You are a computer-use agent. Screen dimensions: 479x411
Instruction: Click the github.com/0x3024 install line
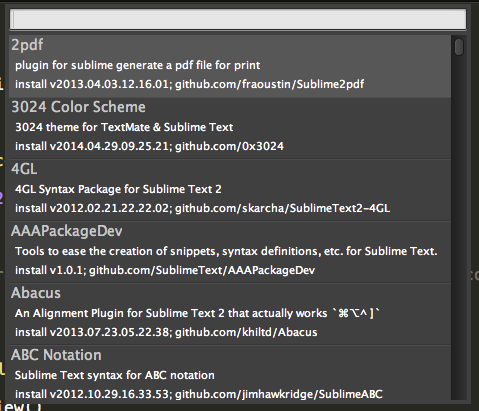click(x=149, y=146)
